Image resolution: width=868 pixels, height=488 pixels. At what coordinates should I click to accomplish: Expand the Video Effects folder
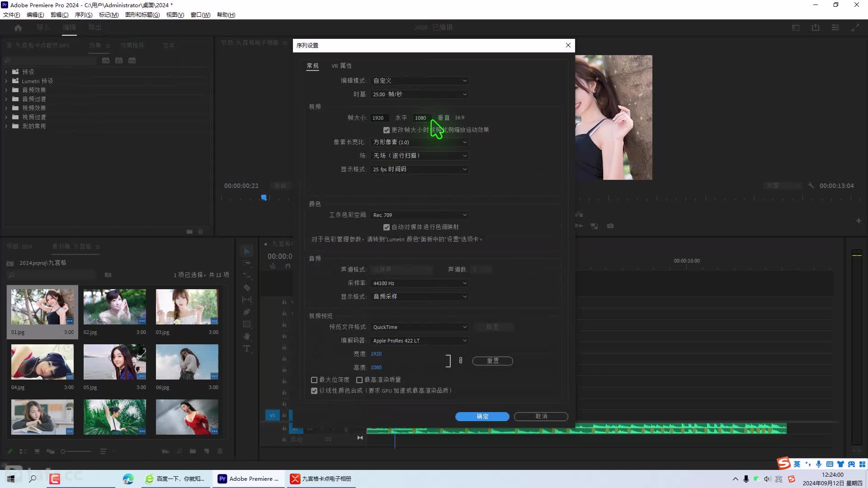6,108
